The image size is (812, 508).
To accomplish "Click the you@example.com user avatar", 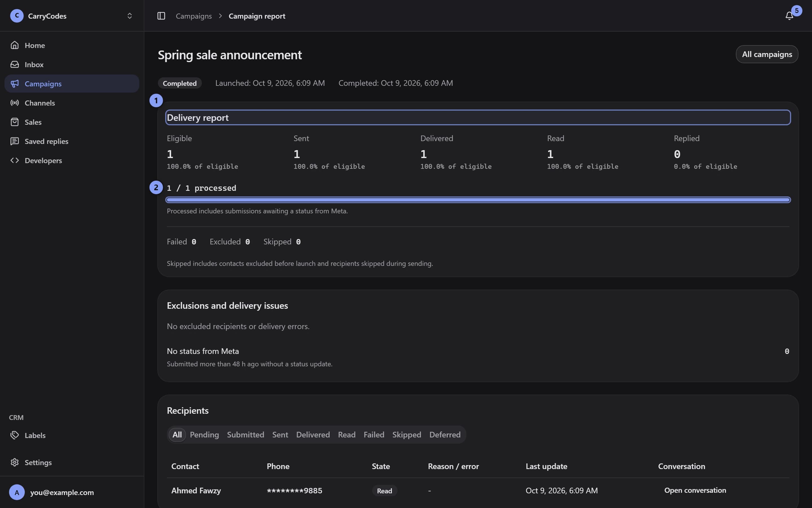I will tap(17, 492).
